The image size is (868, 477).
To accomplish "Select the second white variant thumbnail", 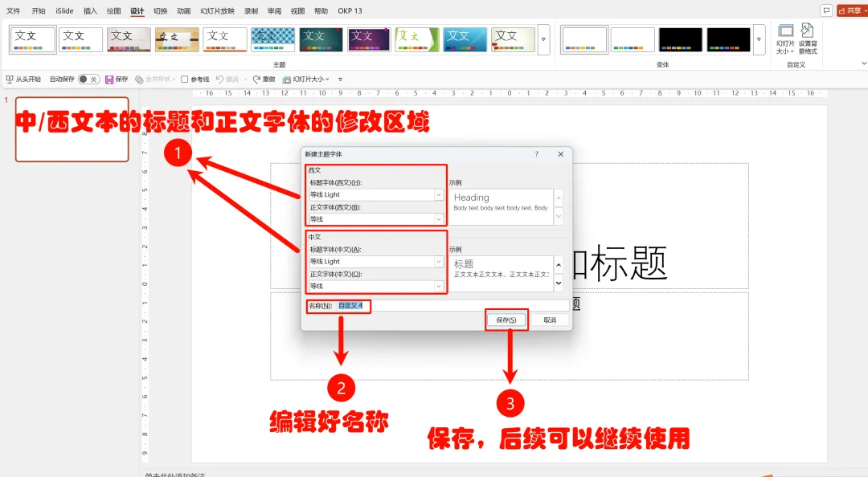I will click(x=633, y=40).
